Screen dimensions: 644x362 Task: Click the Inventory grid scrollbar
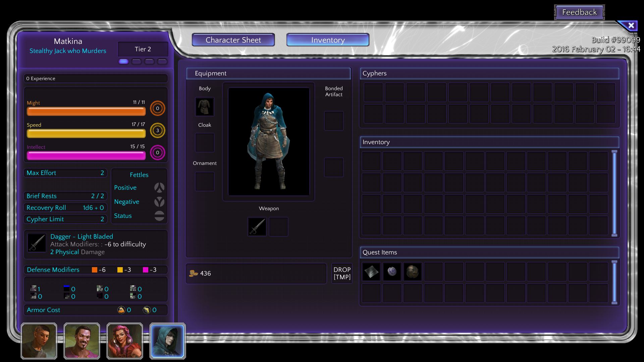pos(614,193)
